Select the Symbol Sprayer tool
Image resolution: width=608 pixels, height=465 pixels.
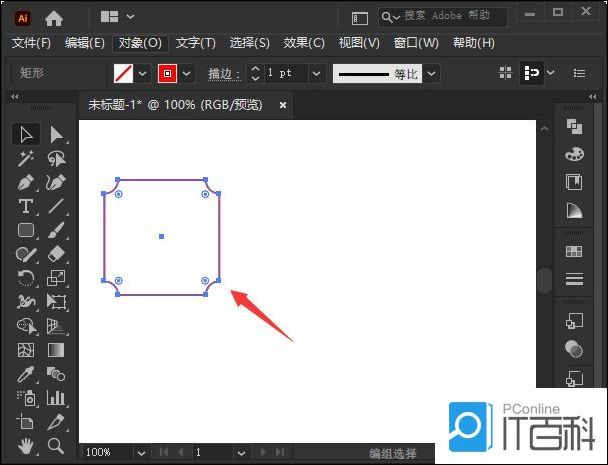26,398
